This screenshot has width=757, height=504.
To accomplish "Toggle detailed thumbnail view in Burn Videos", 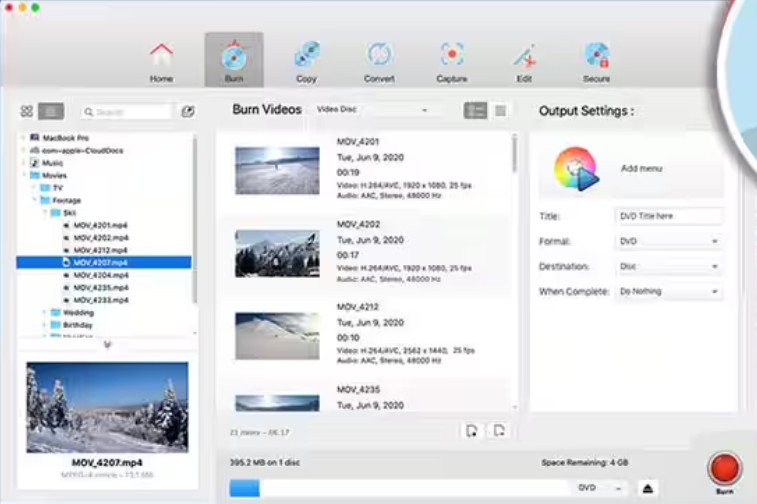I will pyautogui.click(x=475, y=111).
